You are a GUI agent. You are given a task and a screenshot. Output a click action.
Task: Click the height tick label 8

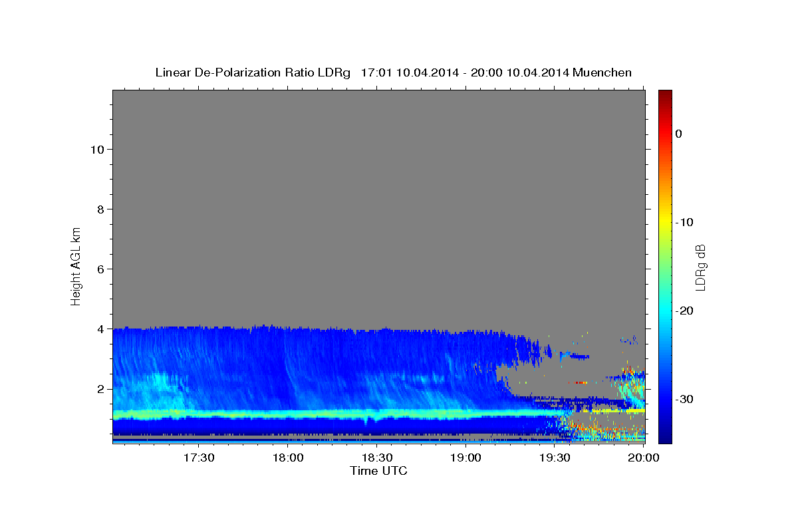click(x=100, y=209)
